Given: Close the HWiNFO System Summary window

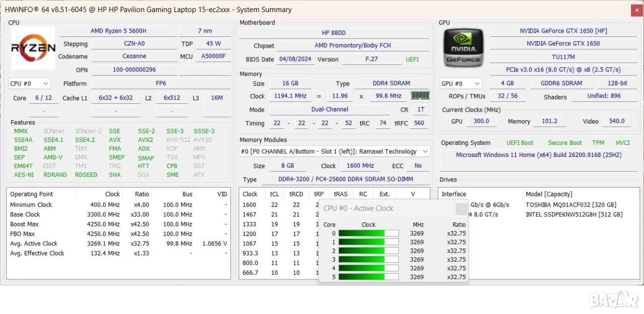Looking at the screenshot, I should (636, 10).
